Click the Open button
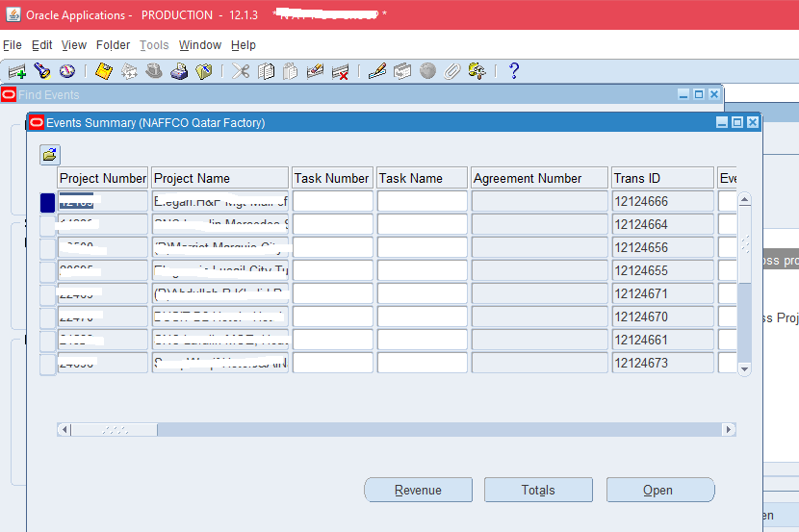This screenshot has height=532, width=799. [660, 490]
